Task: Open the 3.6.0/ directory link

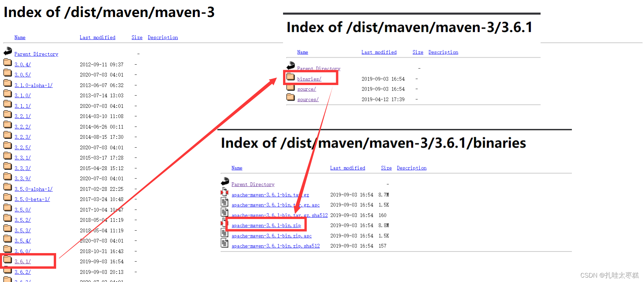Action: click(x=22, y=251)
